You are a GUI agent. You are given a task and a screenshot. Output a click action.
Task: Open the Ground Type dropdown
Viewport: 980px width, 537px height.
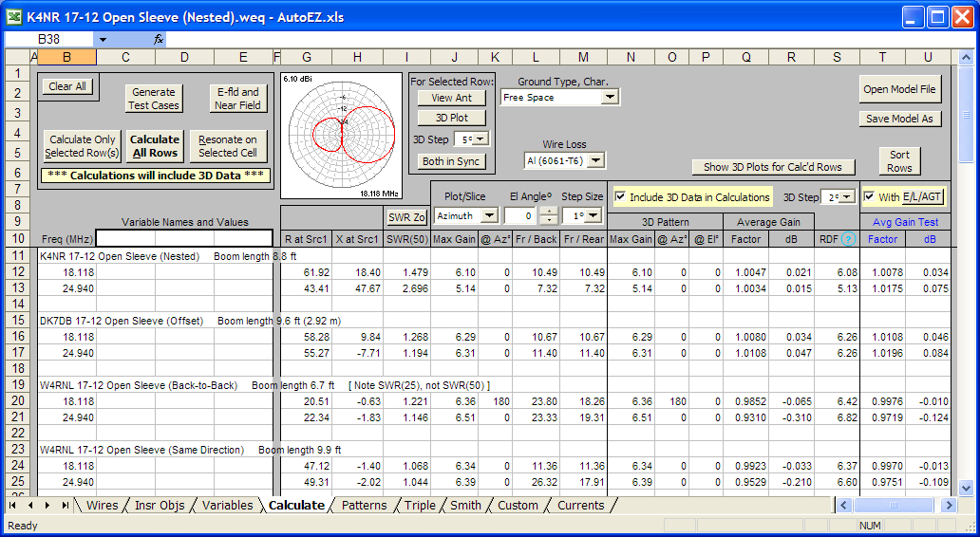[x=610, y=97]
